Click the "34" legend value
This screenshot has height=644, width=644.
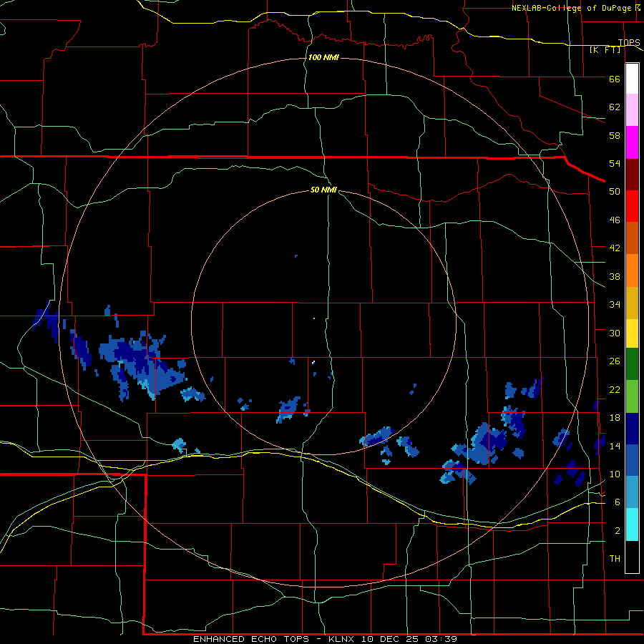[615, 304]
